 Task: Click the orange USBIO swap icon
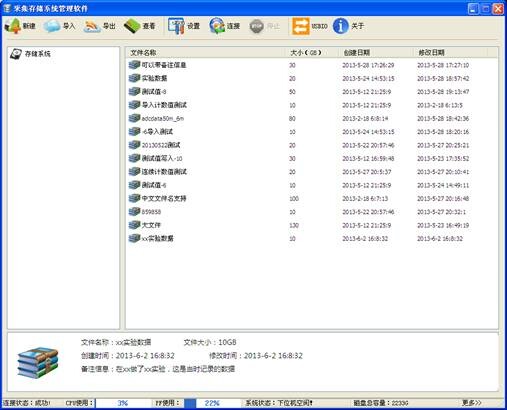301,26
